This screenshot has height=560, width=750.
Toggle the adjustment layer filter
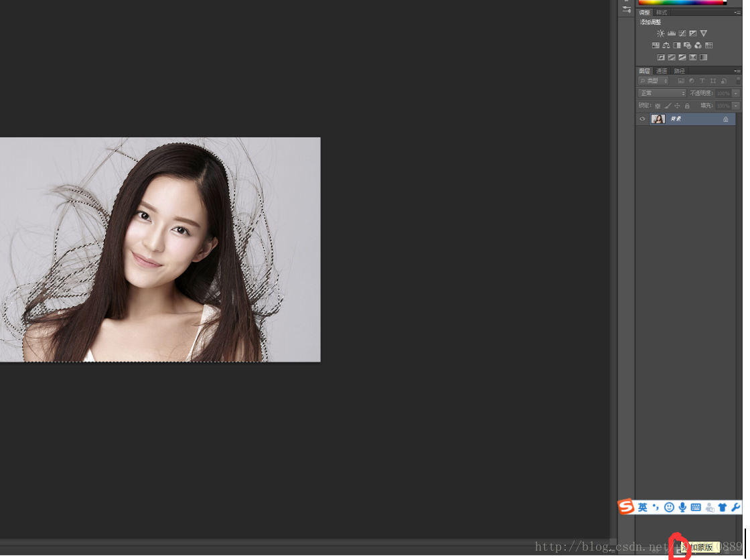(692, 81)
